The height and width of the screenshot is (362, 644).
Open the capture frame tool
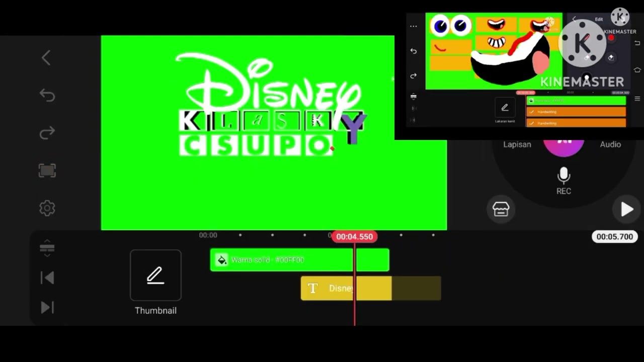pos(47,170)
